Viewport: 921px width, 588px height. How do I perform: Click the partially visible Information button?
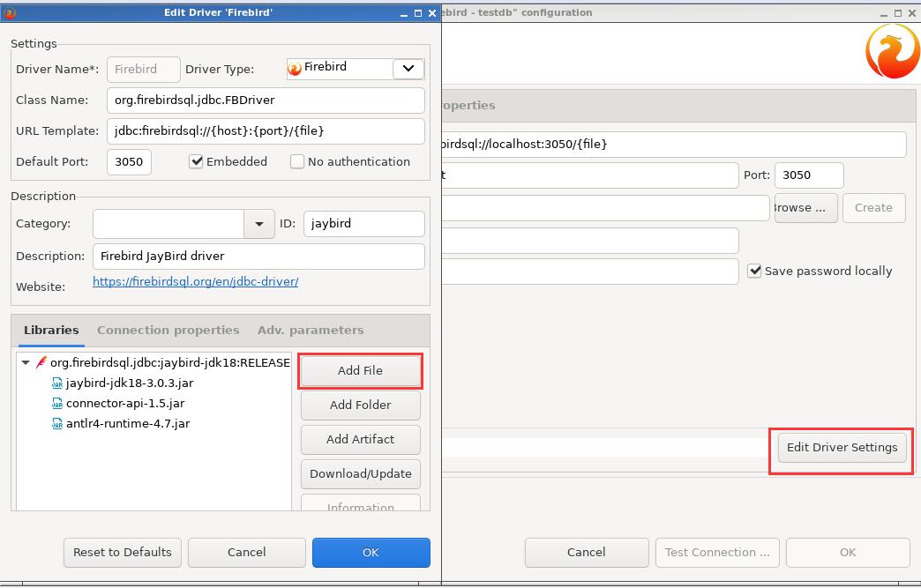(360, 502)
